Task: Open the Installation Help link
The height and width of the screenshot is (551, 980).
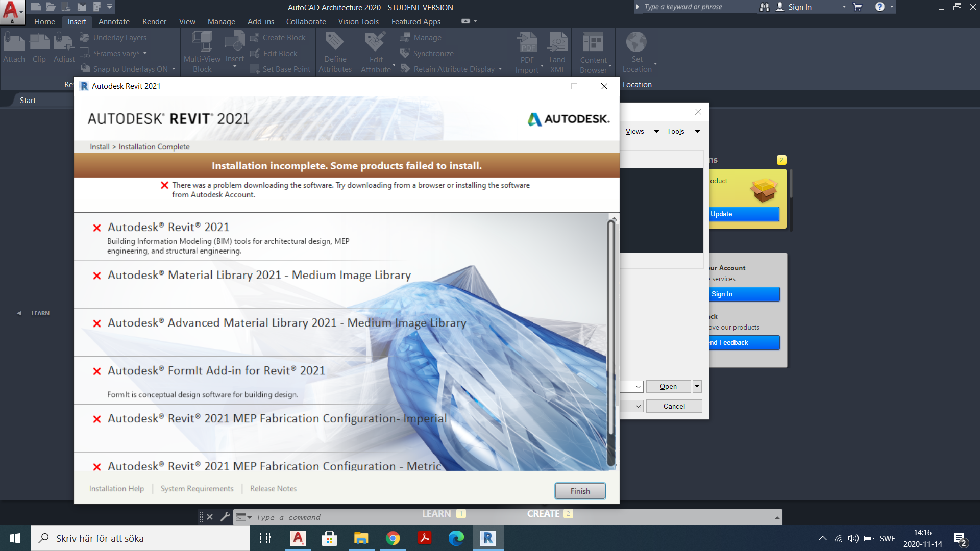Action: (x=116, y=488)
